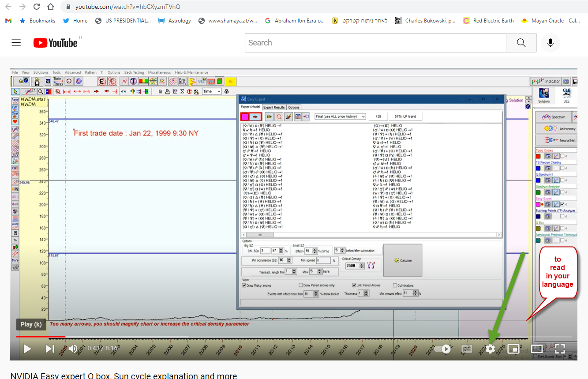Select the Expert Results tab
The height and width of the screenshot is (379, 588).
click(x=274, y=107)
